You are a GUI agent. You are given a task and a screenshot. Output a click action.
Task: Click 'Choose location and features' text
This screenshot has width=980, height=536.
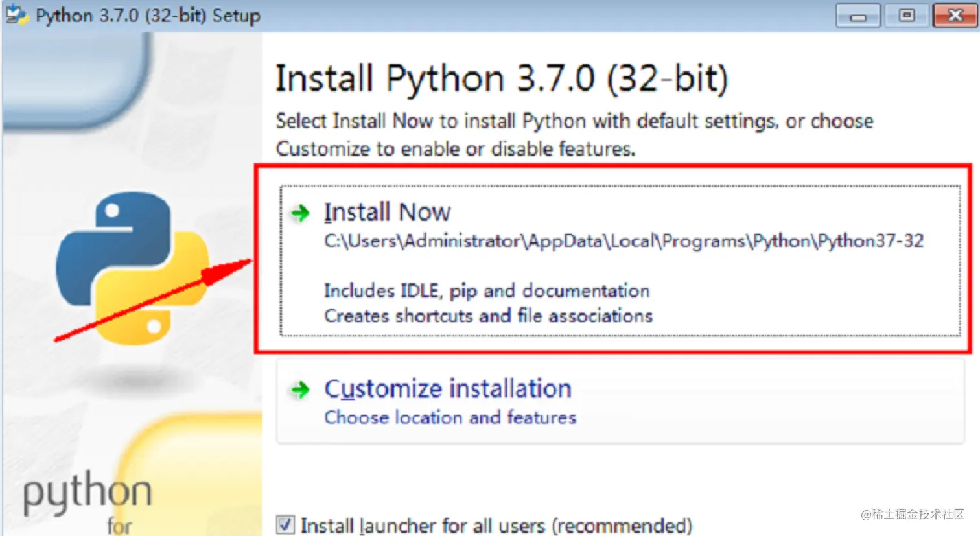pos(450,417)
